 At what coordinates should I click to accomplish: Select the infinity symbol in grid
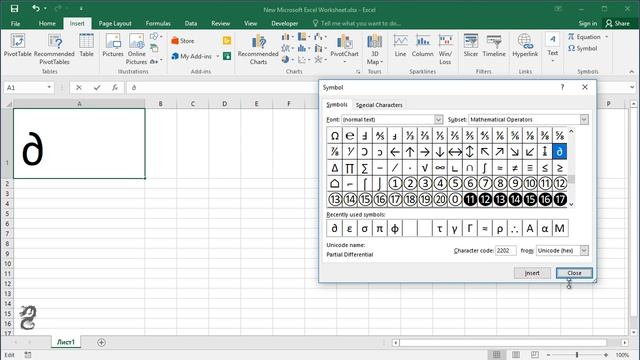click(440, 167)
